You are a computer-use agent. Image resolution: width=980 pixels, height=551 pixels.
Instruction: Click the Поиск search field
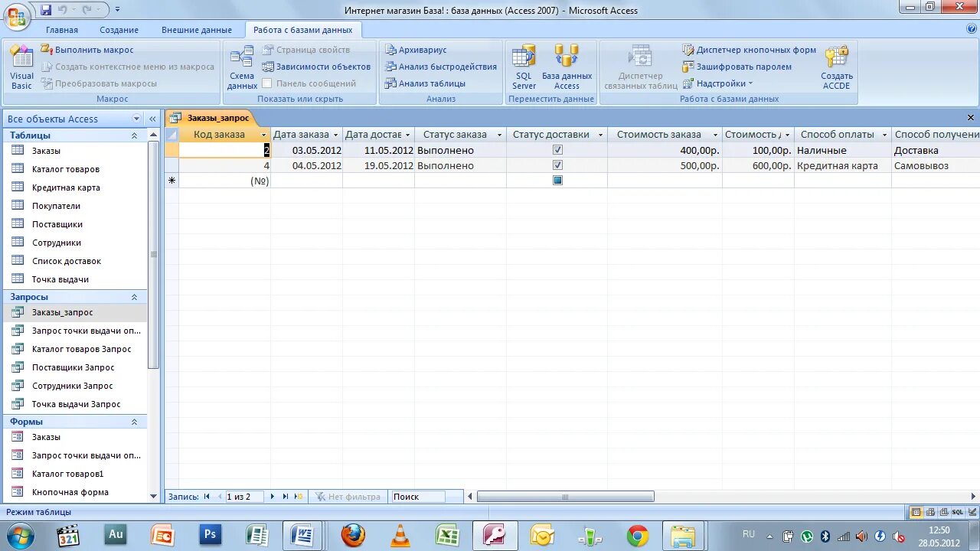pos(418,497)
